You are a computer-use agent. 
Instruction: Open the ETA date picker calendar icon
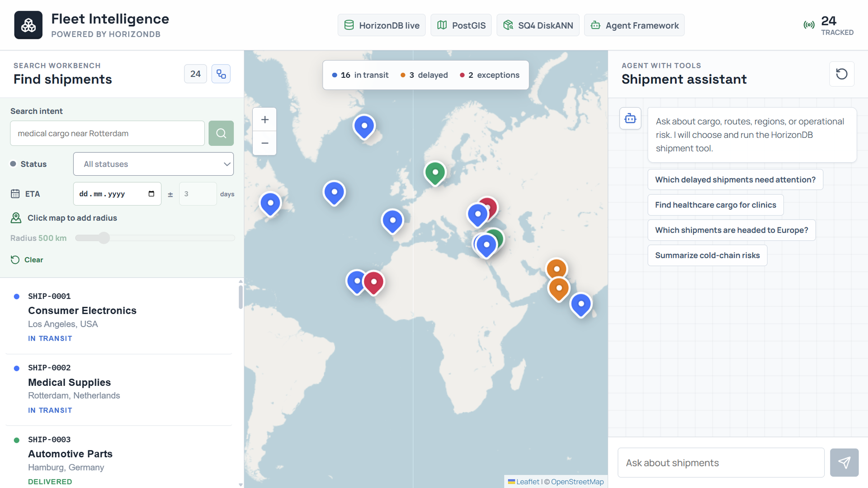(151, 194)
